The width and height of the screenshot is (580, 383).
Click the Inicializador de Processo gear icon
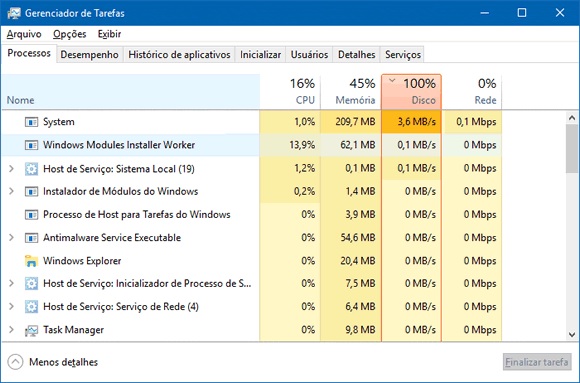[x=31, y=284]
